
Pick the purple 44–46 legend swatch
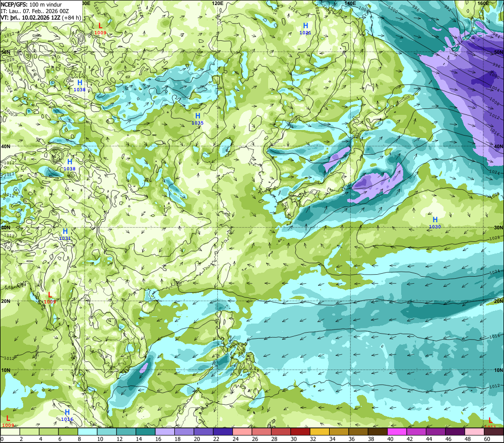(x=436, y=431)
